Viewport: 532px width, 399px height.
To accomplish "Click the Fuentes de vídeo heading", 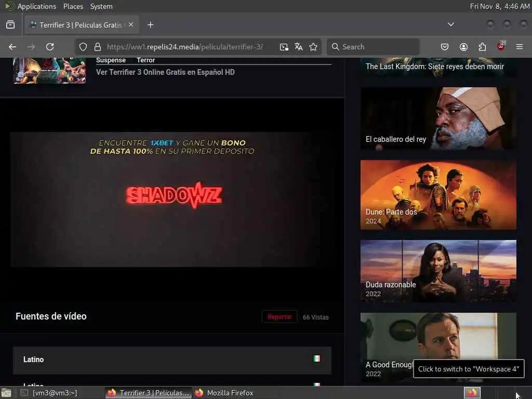I will (51, 316).
